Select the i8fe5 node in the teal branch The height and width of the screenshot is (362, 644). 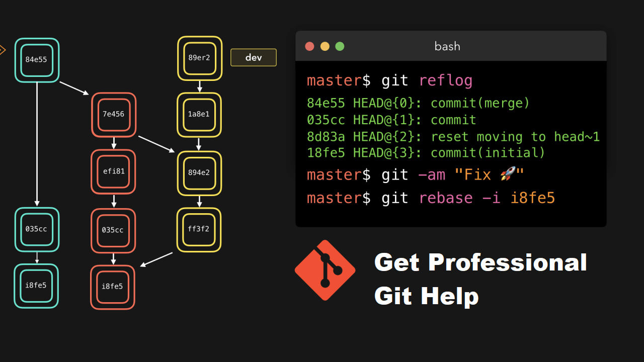click(36, 287)
